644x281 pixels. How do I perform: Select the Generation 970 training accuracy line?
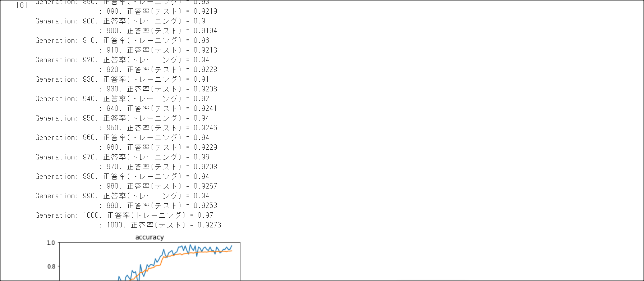(122, 157)
